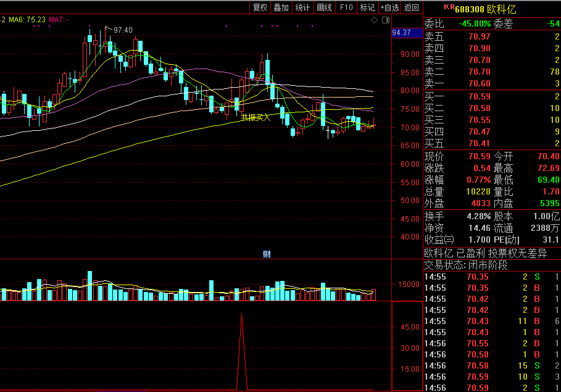Click the 换手 value 4.28%

(479, 216)
